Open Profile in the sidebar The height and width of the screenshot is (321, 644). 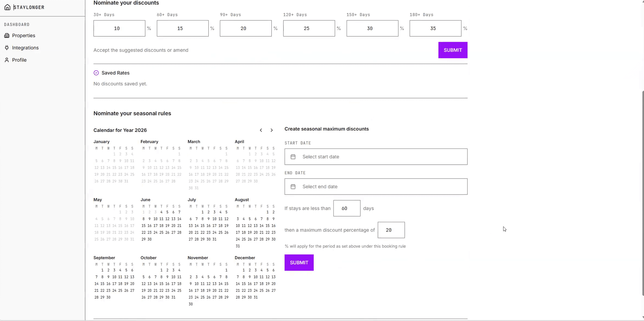pos(19,60)
